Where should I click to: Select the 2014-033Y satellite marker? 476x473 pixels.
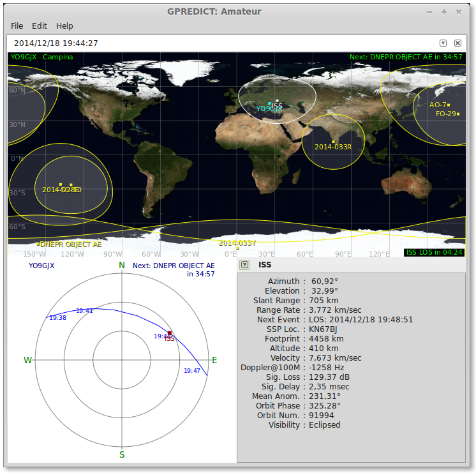click(x=237, y=248)
